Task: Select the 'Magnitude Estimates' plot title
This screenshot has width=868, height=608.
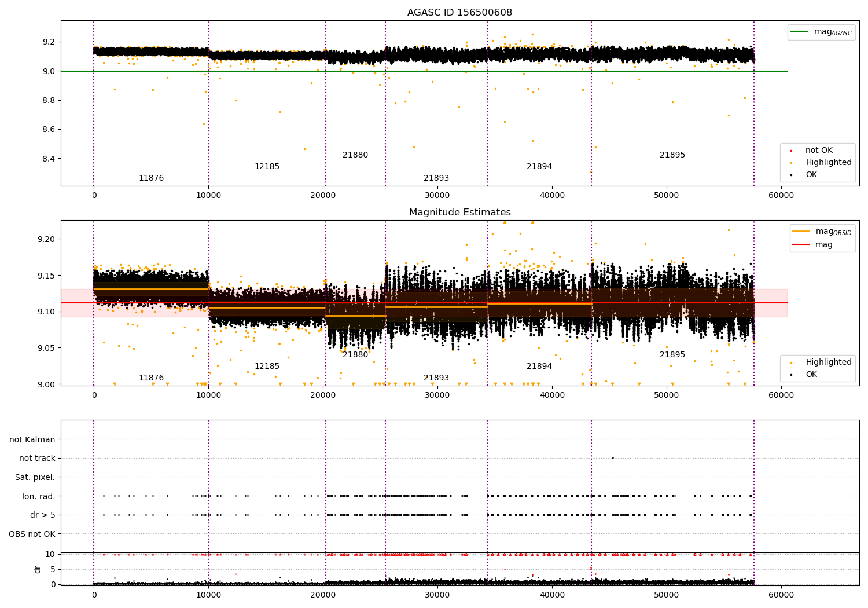Action: 459,213
